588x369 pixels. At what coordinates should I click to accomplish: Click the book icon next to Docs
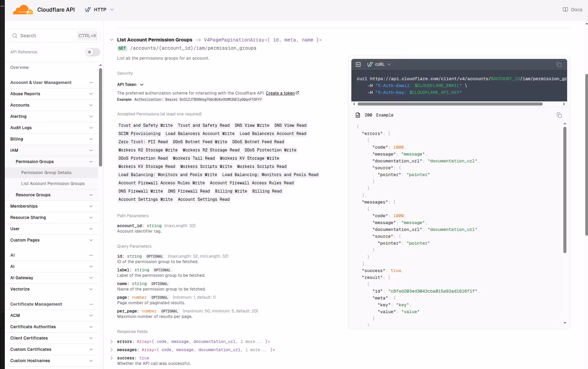tap(565, 10)
